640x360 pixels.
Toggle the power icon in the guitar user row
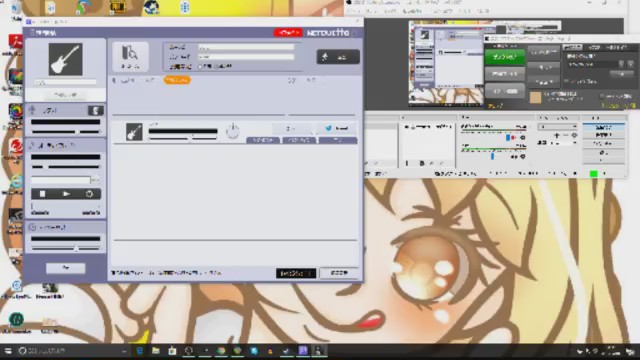[x=233, y=131]
